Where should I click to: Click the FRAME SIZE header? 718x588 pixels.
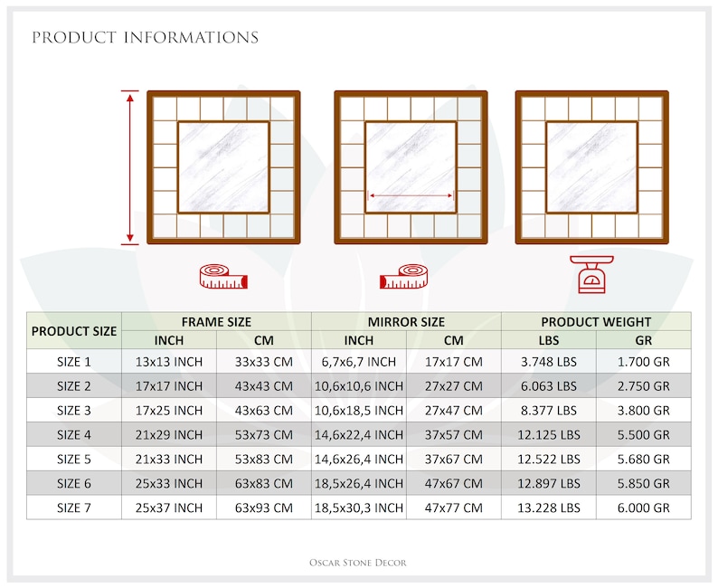coord(216,322)
